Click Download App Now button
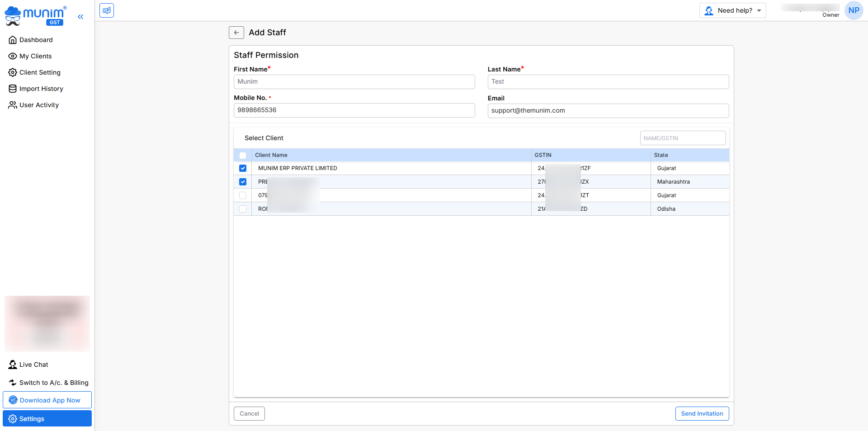 (47, 400)
